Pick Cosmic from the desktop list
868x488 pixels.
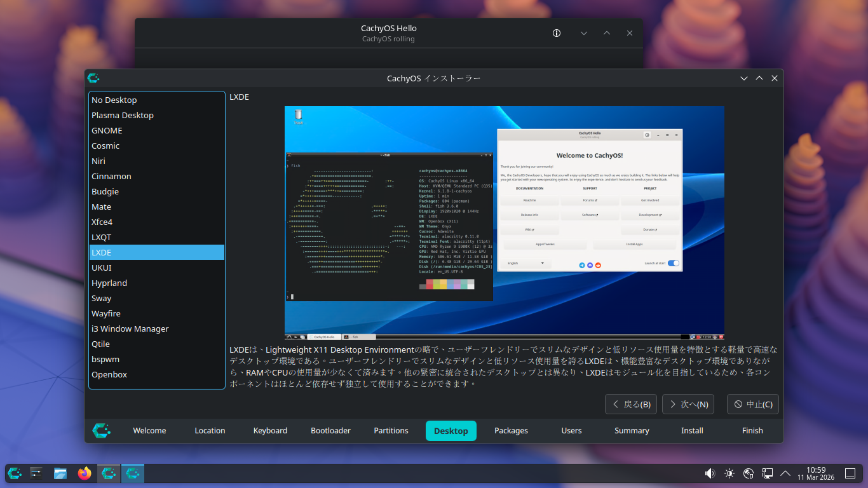156,146
